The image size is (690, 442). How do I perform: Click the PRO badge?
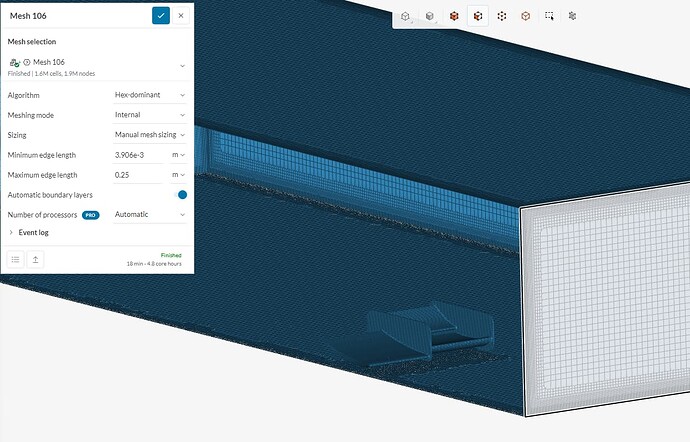pyautogui.click(x=91, y=215)
